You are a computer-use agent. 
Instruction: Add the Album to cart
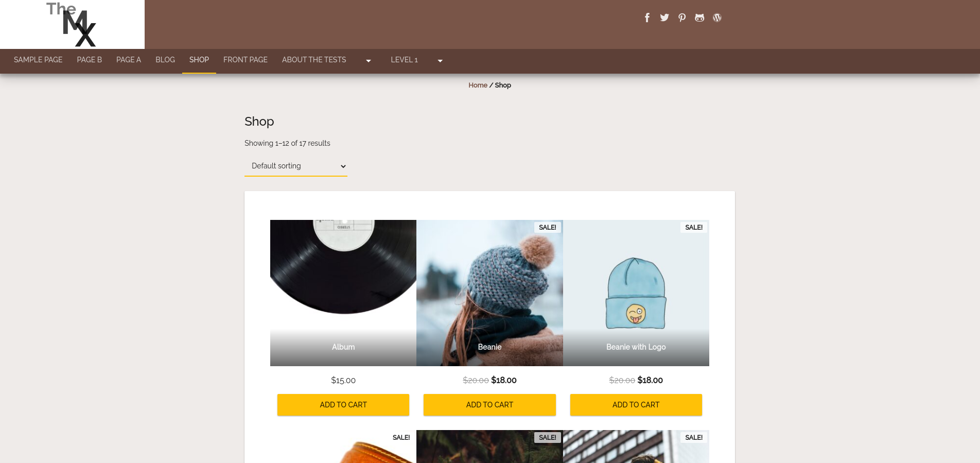click(343, 405)
